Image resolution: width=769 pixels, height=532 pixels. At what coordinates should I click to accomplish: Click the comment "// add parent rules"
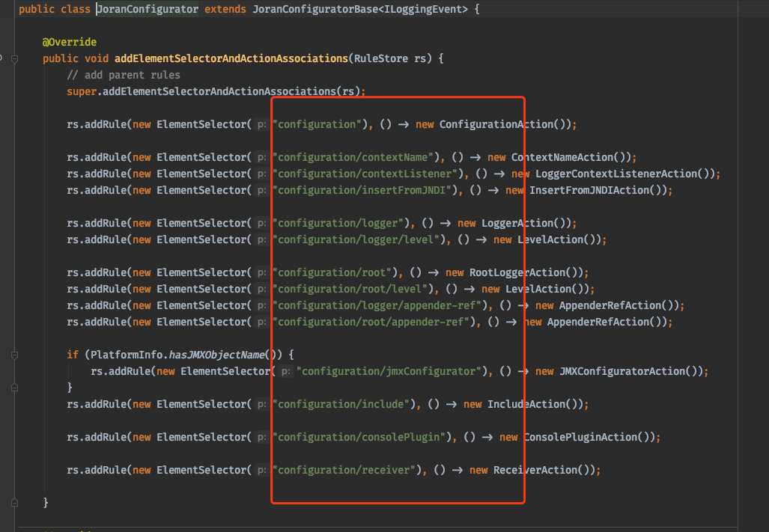pyautogui.click(x=124, y=75)
